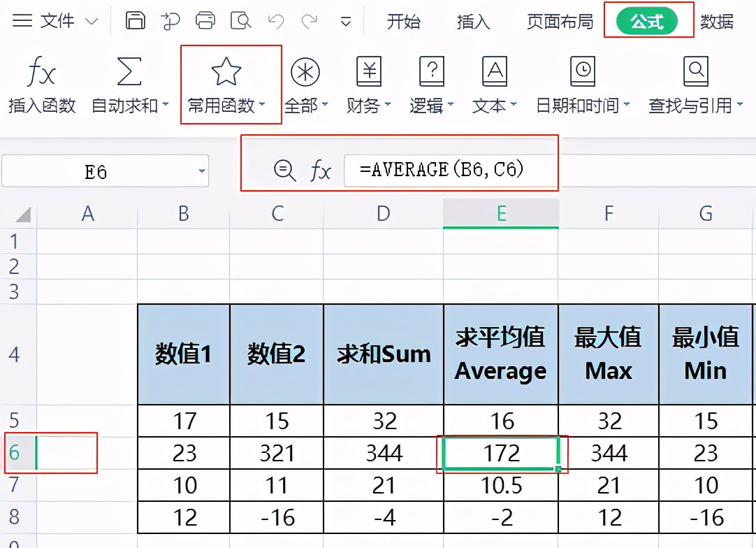Click the 最小值 Min header cell
Viewport: 756px width, 548px height.
[706, 354]
